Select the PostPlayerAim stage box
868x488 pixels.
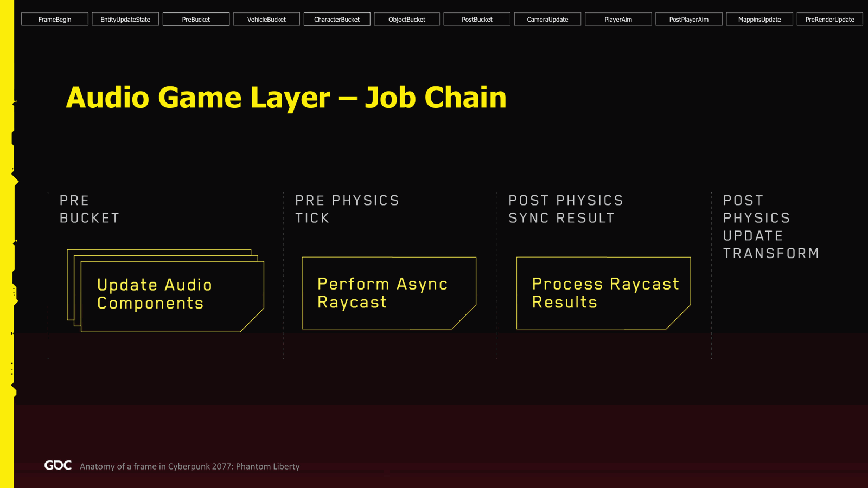tap(689, 20)
